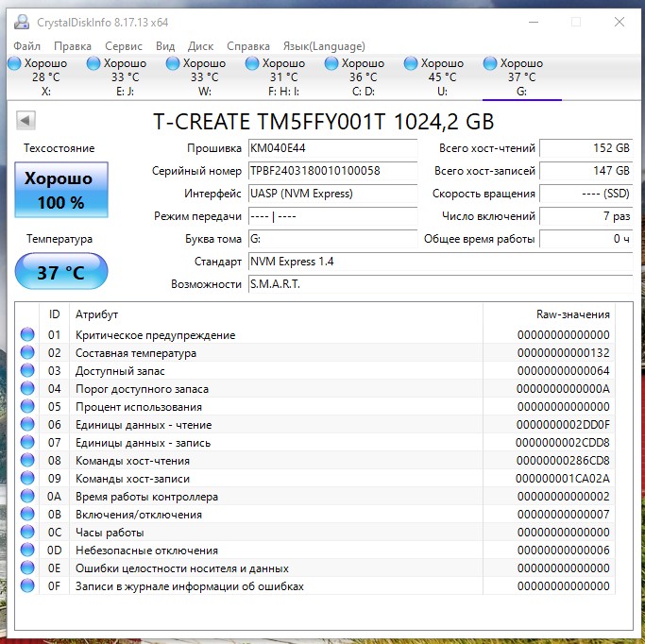Image resolution: width=645 pixels, height=644 pixels.
Task: Click status orb for attribute 0A
Action: [x=27, y=496]
